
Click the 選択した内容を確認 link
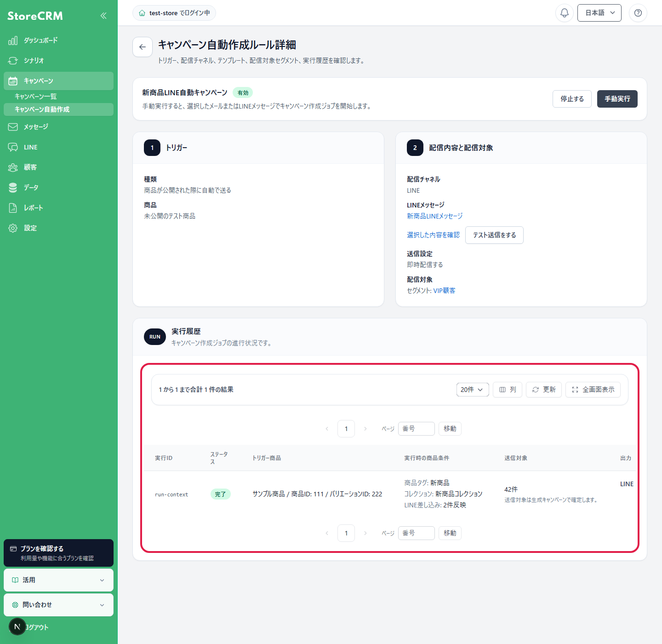433,235
